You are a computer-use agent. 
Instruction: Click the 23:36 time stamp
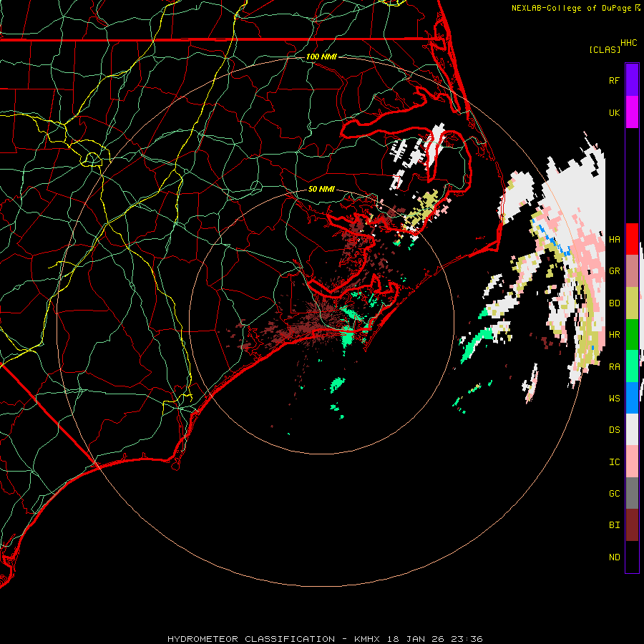coord(466,639)
